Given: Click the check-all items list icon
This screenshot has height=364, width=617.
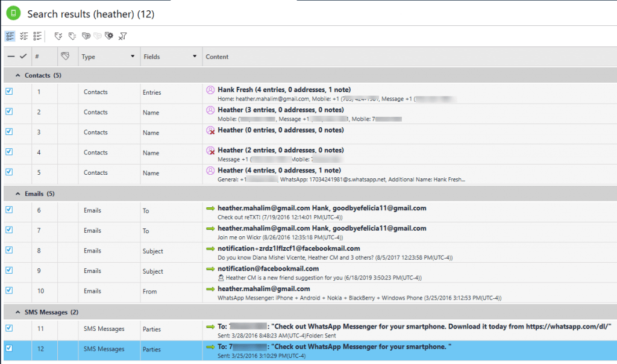Looking at the screenshot, I should 24,36.
